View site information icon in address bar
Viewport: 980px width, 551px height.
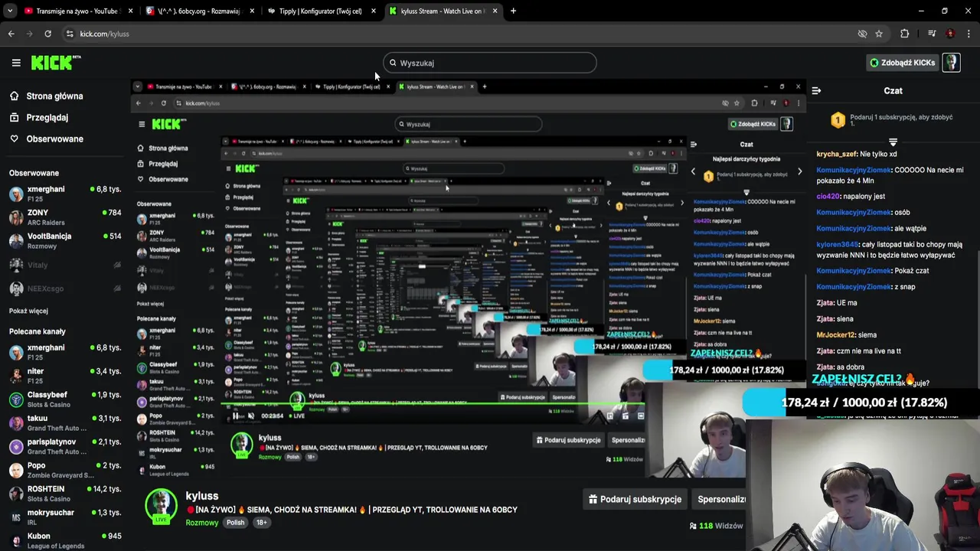(x=70, y=34)
